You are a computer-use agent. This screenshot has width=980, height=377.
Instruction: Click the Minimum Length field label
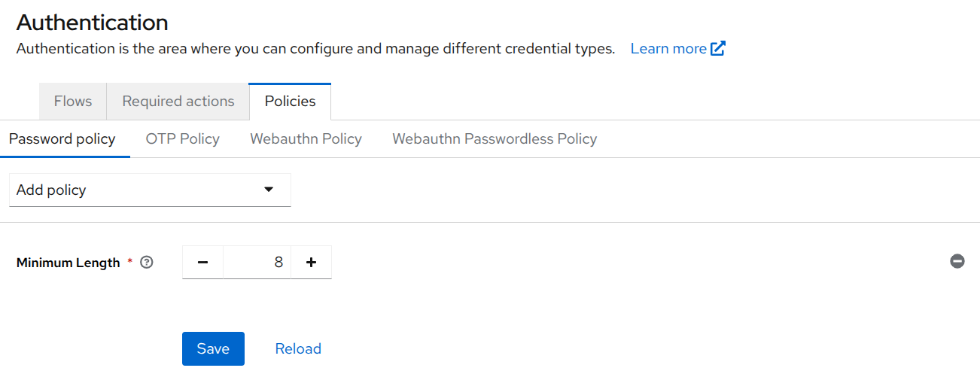(68, 263)
